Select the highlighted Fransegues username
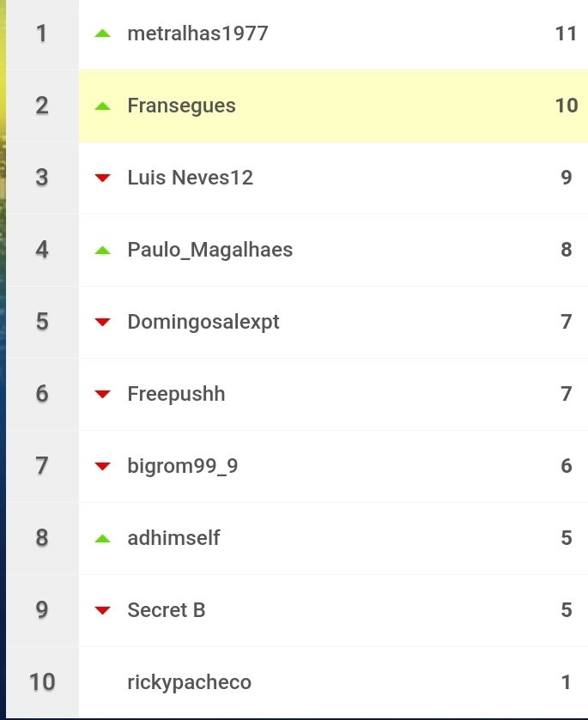 tap(181, 106)
